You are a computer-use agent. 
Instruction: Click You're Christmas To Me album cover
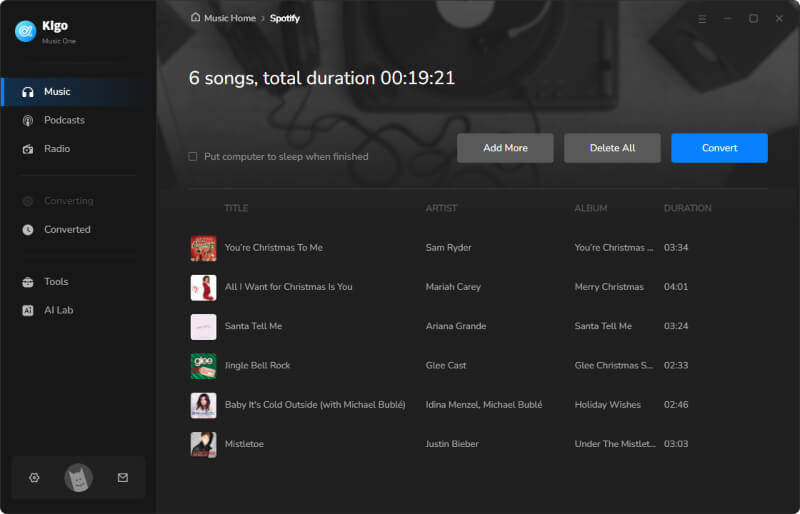point(203,248)
